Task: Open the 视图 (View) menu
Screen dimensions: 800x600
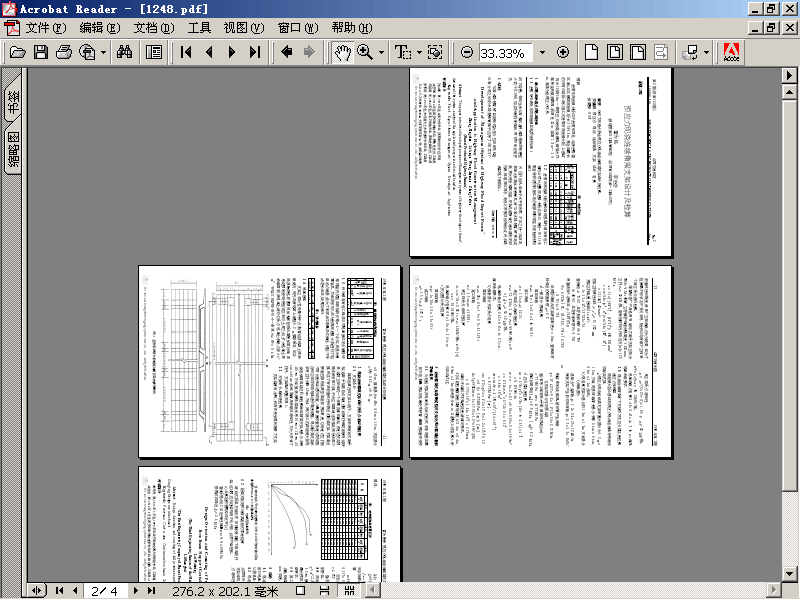Action: click(x=244, y=28)
